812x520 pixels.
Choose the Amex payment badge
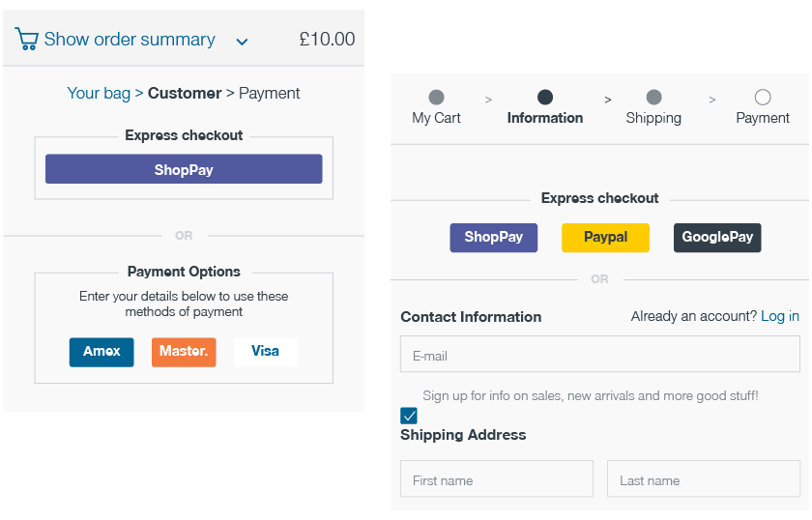click(101, 352)
